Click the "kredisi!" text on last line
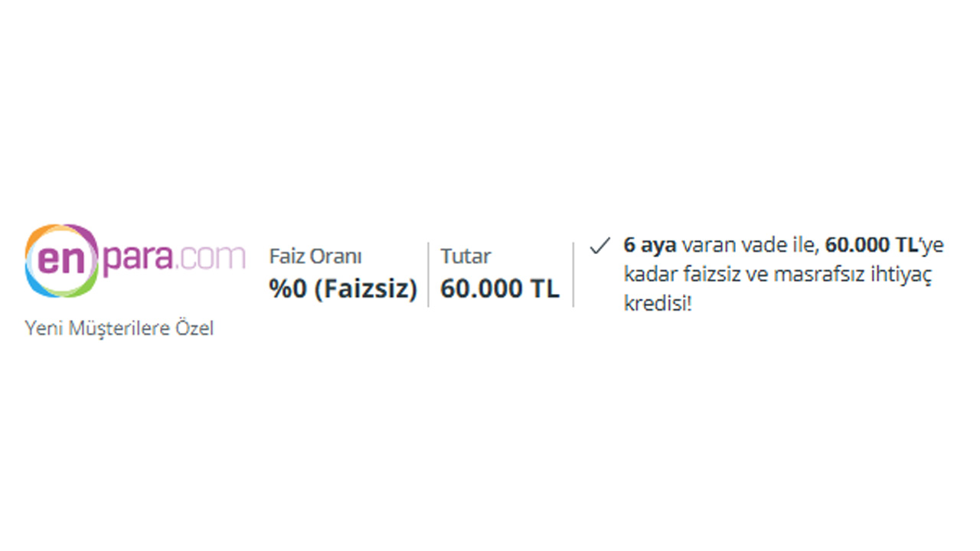Image resolution: width=980 pixels, height=551 pixels. tap(658, 303)
